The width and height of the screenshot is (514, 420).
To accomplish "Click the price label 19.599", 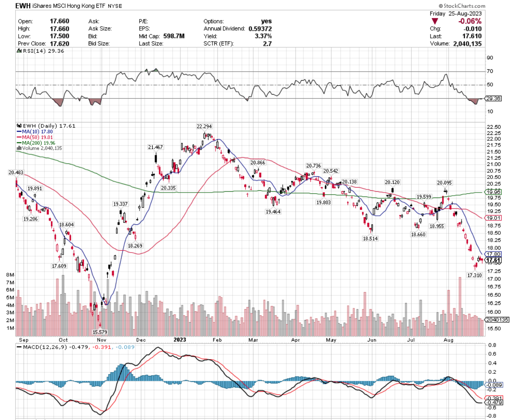I will 424,197.
